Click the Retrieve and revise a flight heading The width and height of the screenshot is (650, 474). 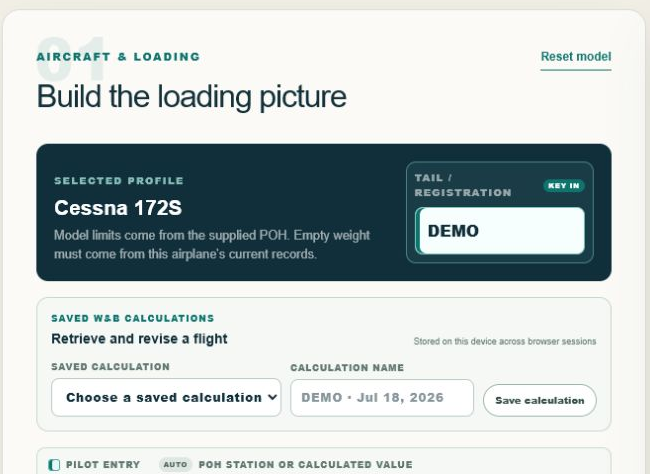[139, 339]
